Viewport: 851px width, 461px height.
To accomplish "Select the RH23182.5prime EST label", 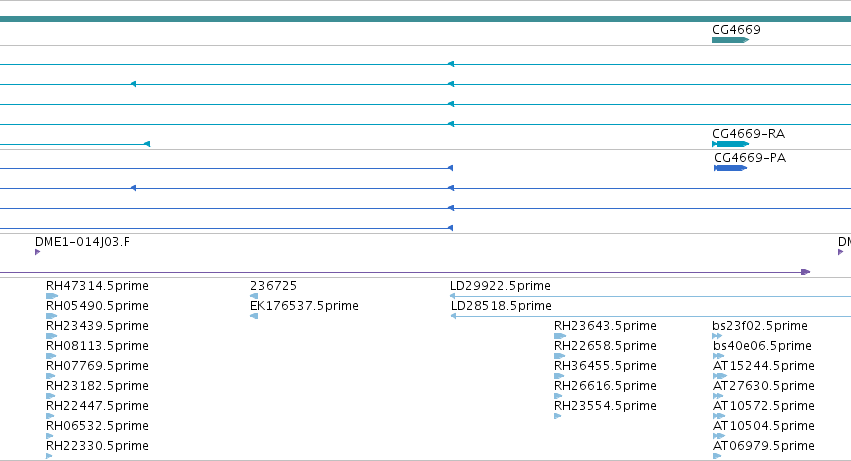I will [97, 386].
